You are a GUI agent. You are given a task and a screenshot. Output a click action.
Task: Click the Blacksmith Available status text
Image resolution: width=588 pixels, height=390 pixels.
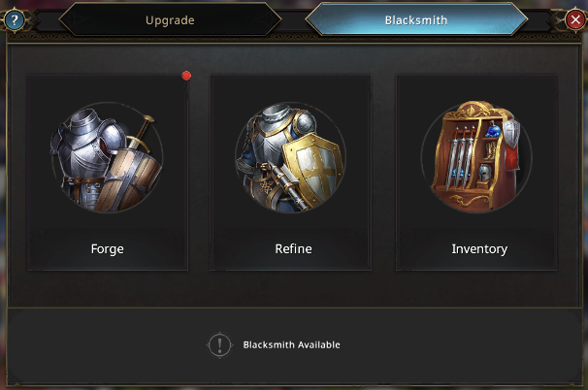[x=291, y=344]
